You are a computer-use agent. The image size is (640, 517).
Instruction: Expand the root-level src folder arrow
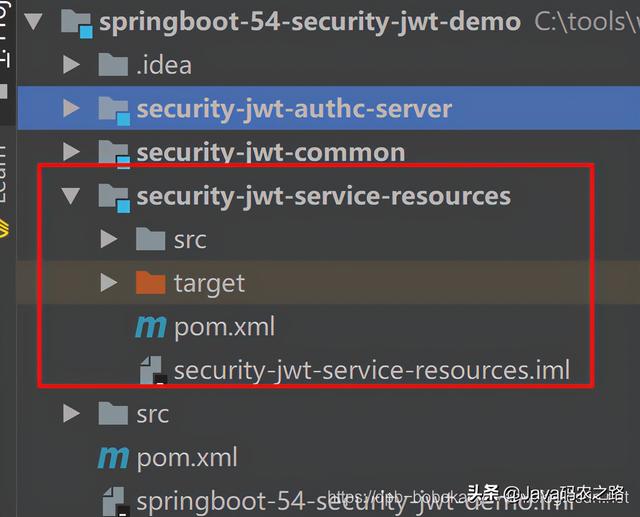71,413
